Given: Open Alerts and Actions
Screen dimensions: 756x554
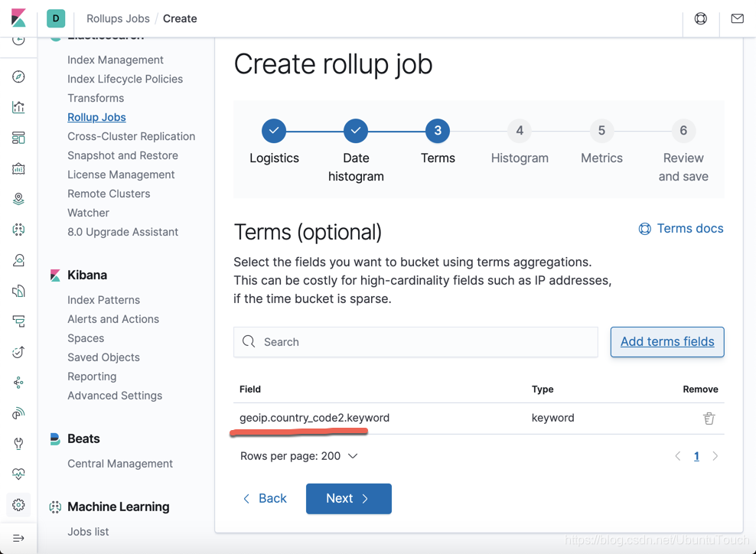Looking at the screenshot, I should coord(113,319).
